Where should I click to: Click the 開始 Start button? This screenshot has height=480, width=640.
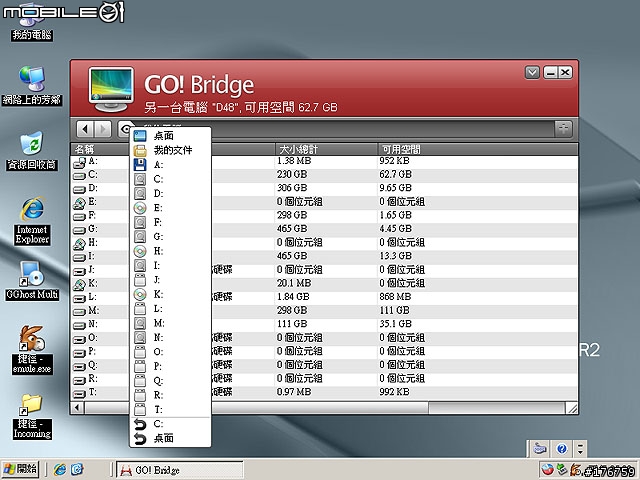(x=20, y=469)
